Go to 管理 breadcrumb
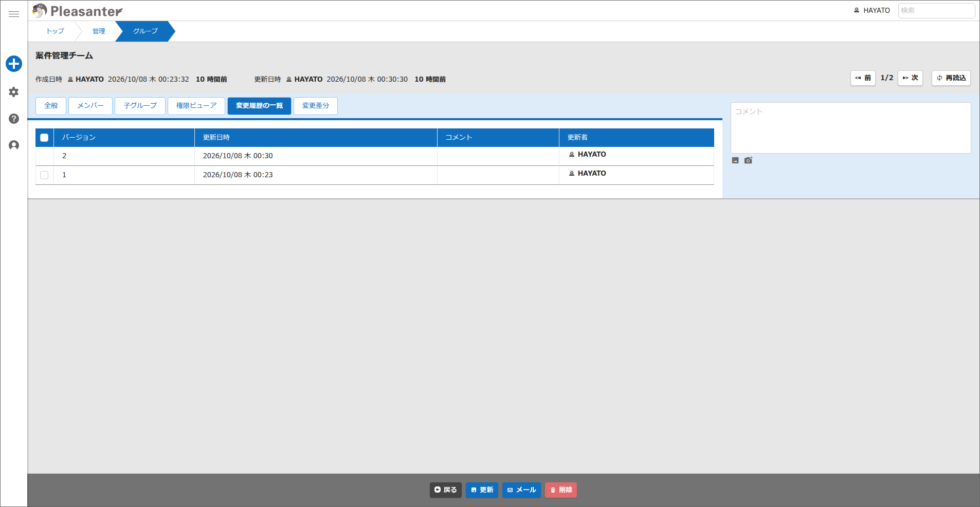The height and width of the screenshot is (507, 980). tap(99, 31)
